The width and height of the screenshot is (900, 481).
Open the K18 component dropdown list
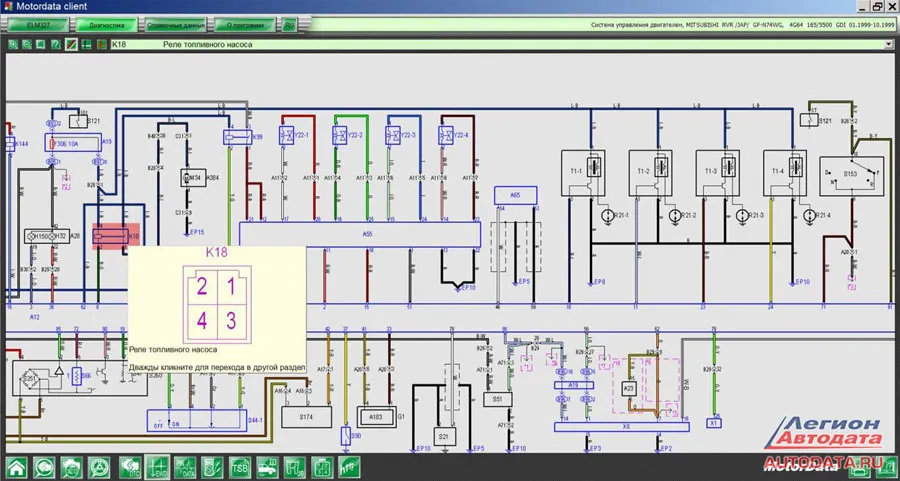[890, 45]
